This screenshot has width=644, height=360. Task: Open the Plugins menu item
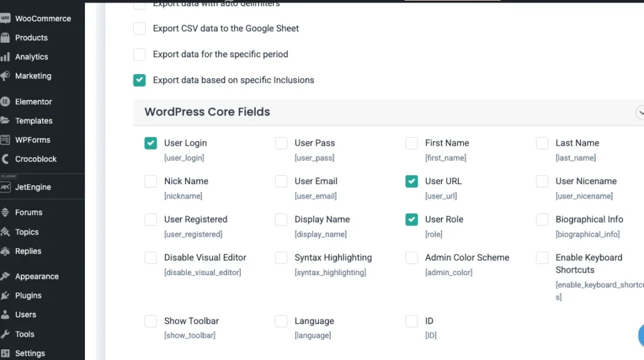28,295
